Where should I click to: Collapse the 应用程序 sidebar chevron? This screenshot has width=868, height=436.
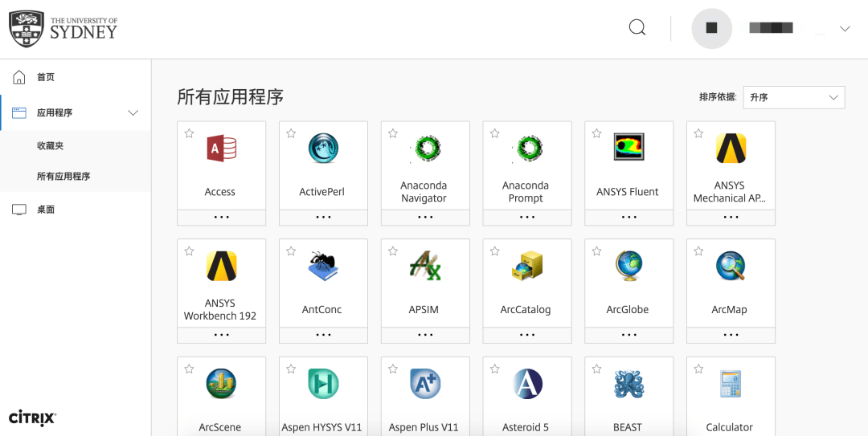coord(133,113)
